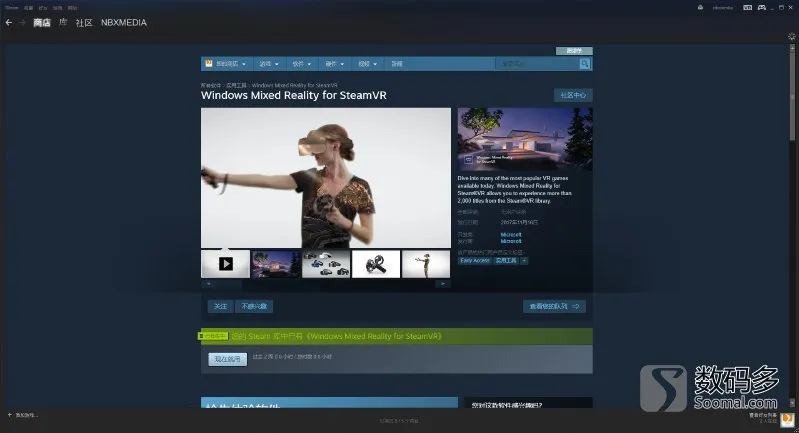799x433 pixels.
Task: Open the friends list at bottom right
Action: pyautogui.click(x=763, y=418)
